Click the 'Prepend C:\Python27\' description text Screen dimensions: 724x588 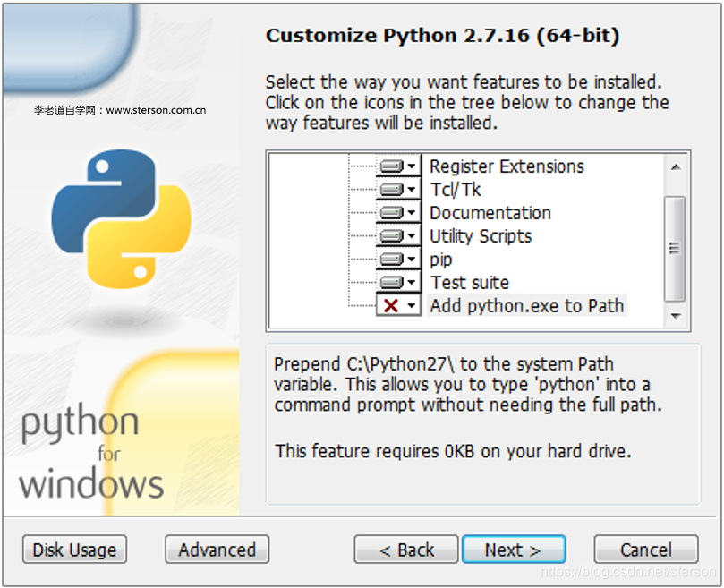coord(468,384)
